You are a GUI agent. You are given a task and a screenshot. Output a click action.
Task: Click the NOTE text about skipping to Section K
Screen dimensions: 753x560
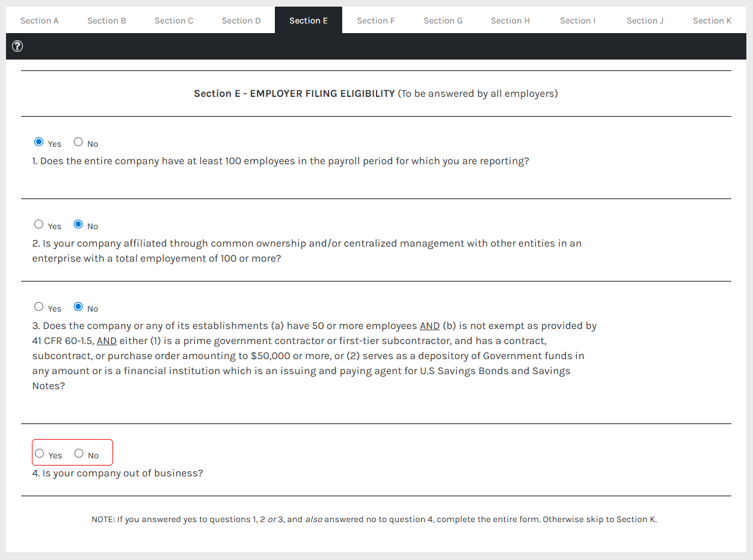pos(374,519)
